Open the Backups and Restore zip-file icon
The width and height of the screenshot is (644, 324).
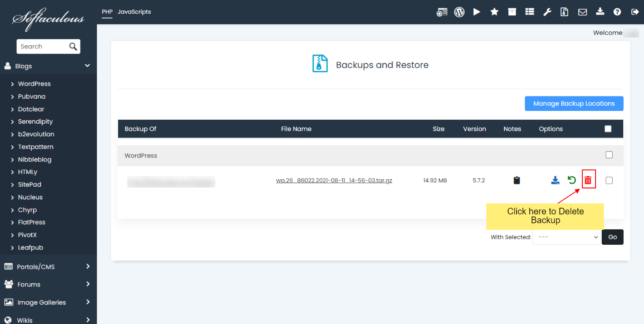pos(564,12)
